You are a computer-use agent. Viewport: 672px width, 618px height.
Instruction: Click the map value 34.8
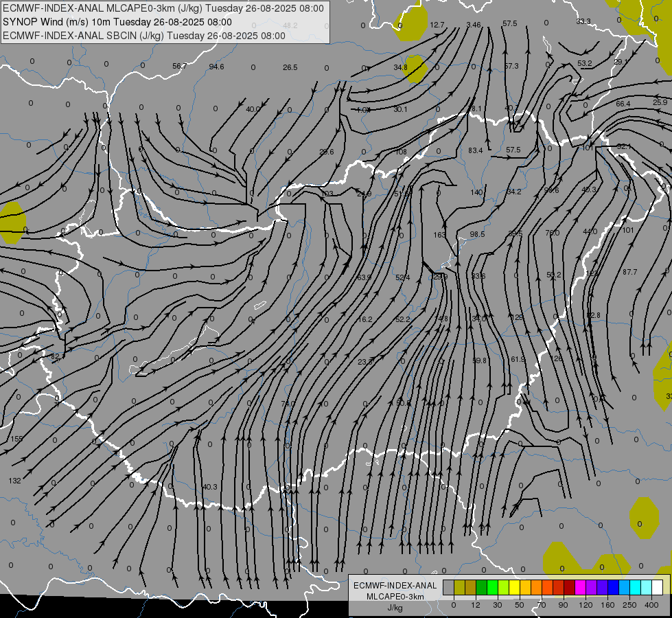(400, 67)
